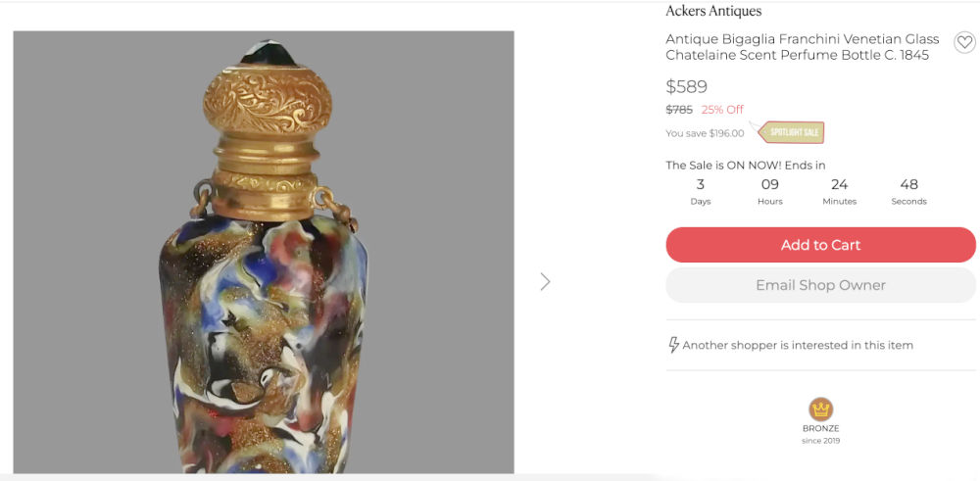
Task: Click the Bronze since 2019 label
Action: point(821,434)
